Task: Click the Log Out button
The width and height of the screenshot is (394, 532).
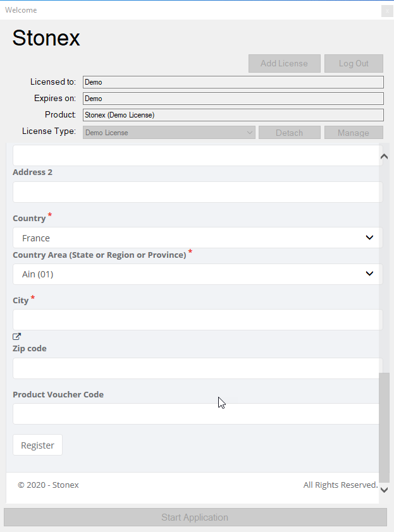Action: coord(354,63)
